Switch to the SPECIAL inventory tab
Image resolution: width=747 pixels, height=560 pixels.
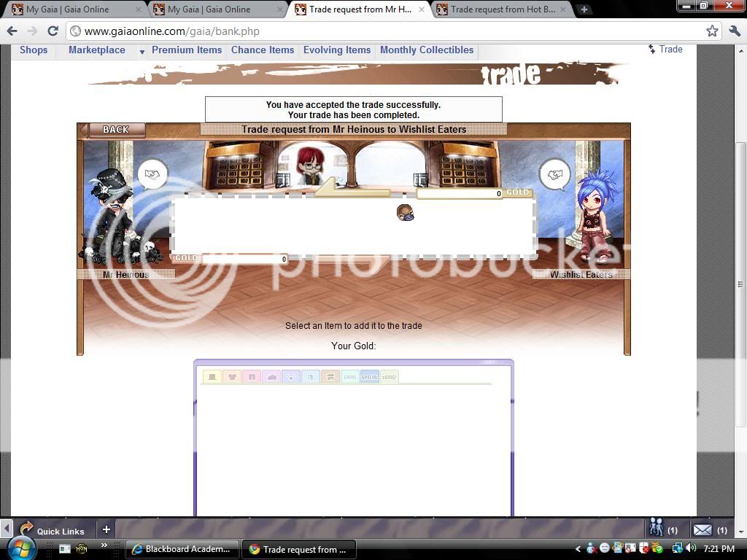click(x=370, y=376)
